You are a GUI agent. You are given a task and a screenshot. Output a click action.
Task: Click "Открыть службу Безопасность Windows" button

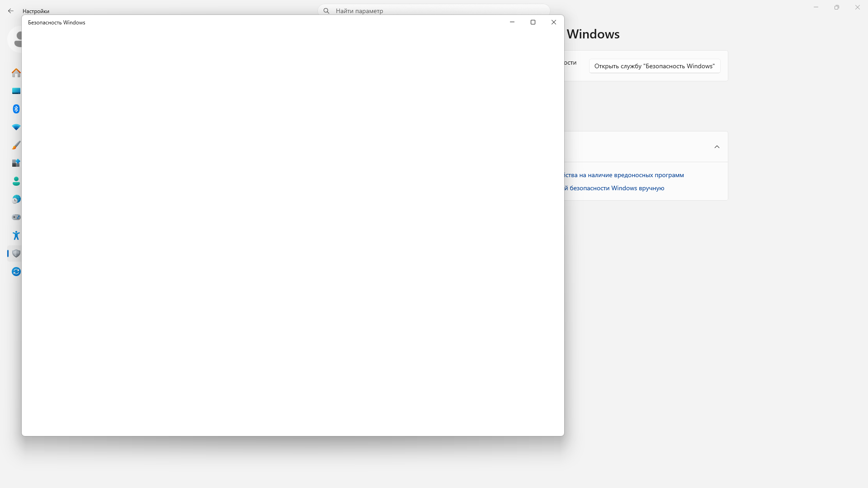point(655,66)
